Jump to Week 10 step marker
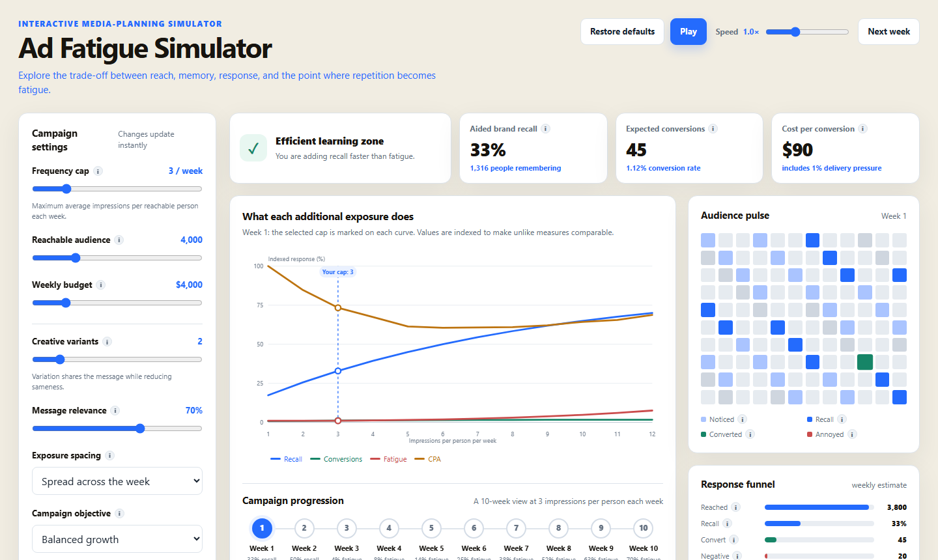This screenshot has height=560, width=938. pyautogui.click(x=644, y=528)
